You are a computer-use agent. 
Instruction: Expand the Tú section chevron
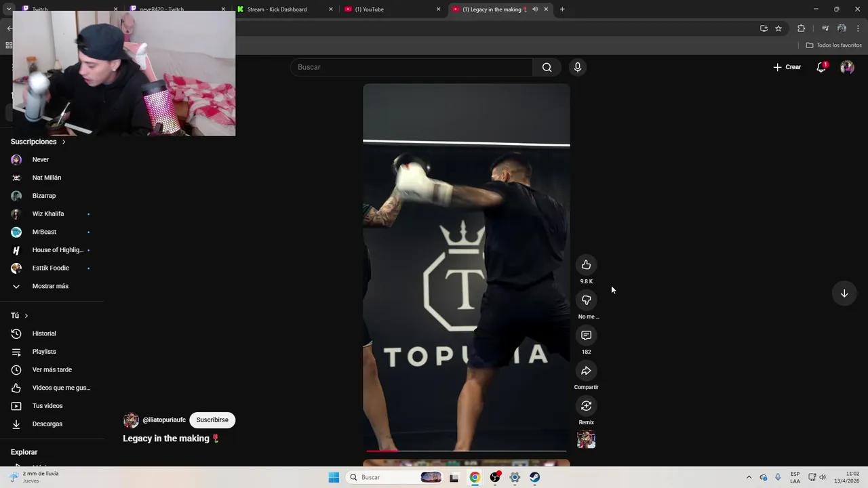26,316
